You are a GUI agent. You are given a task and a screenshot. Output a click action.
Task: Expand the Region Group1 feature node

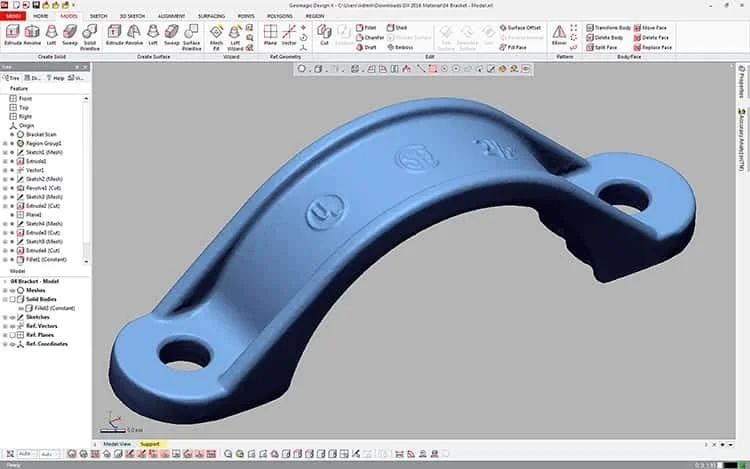5,143
